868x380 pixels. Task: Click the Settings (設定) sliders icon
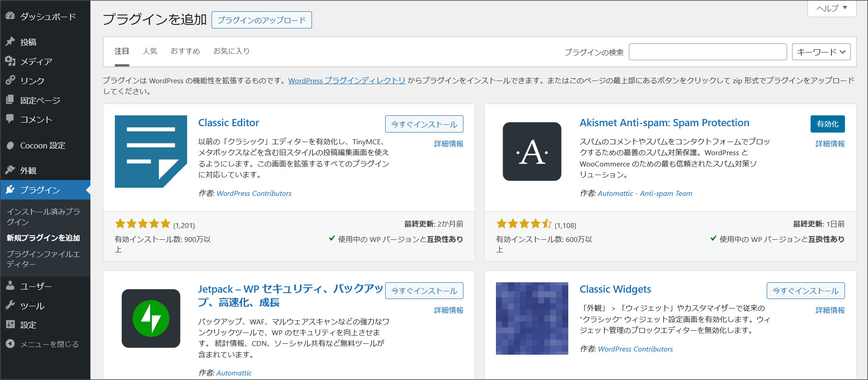click(10, 324)
